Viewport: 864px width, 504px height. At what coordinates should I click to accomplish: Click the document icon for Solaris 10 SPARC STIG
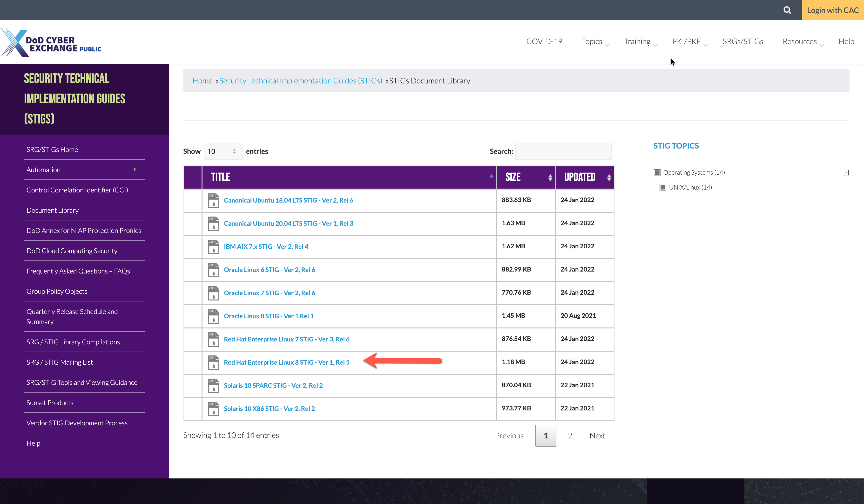click(x=213, y=385)
